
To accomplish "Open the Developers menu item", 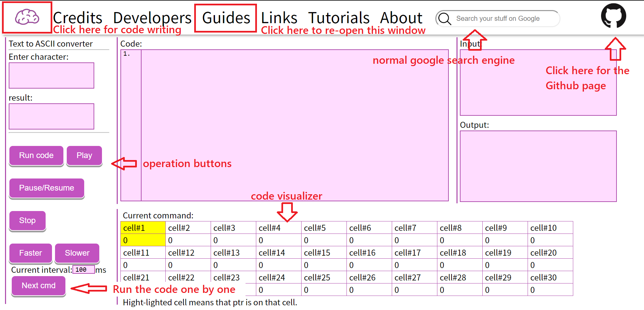I will [152, 18].
